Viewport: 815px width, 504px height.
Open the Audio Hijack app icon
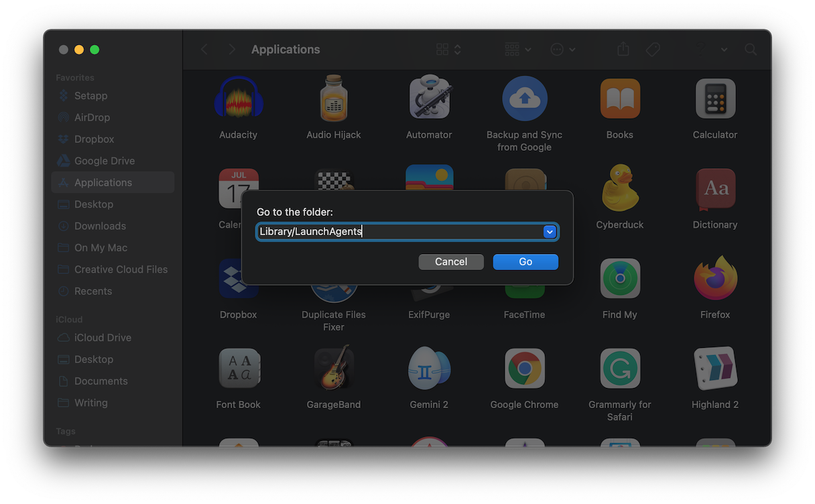point(334,99)
